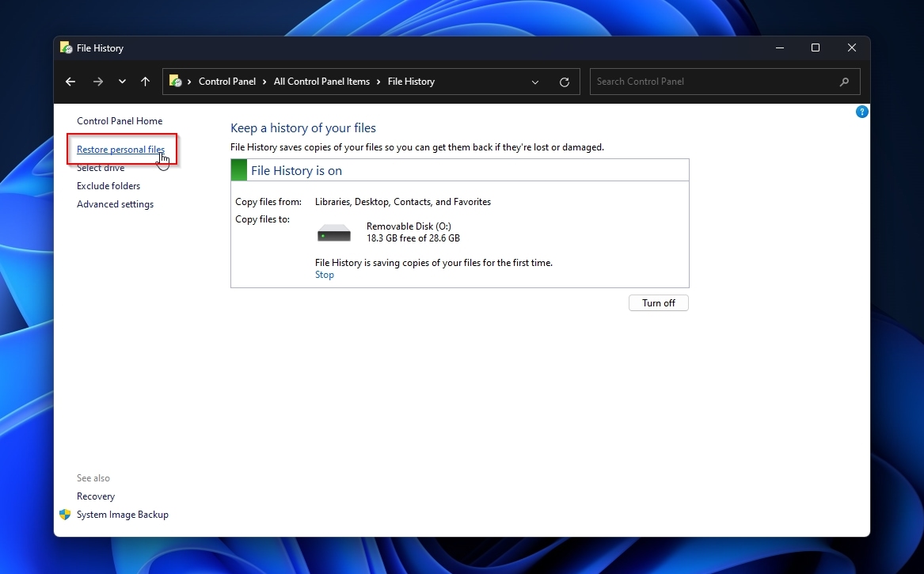
Task: Open the blue Help question mark icon
Action: (861, 112)
